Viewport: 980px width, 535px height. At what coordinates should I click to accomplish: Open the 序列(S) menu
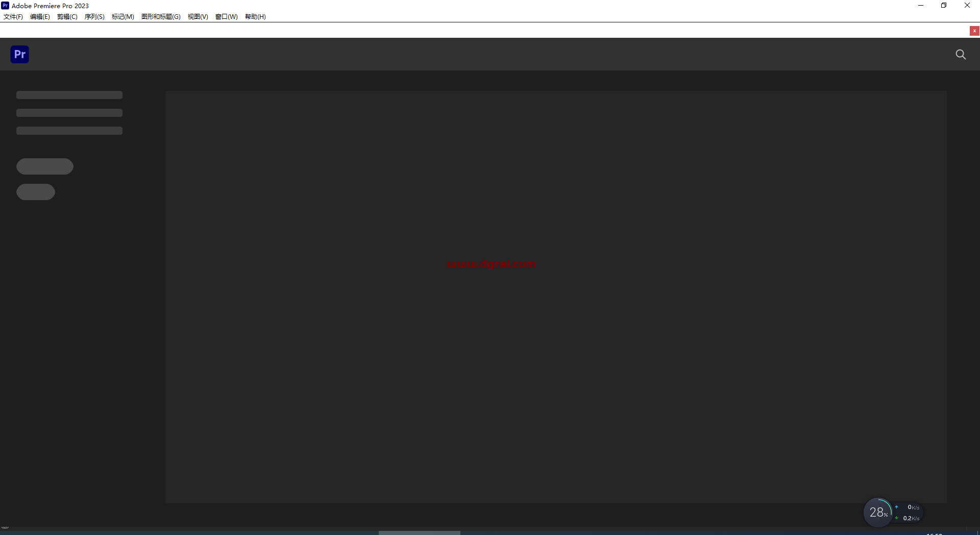tap(94, 16)
